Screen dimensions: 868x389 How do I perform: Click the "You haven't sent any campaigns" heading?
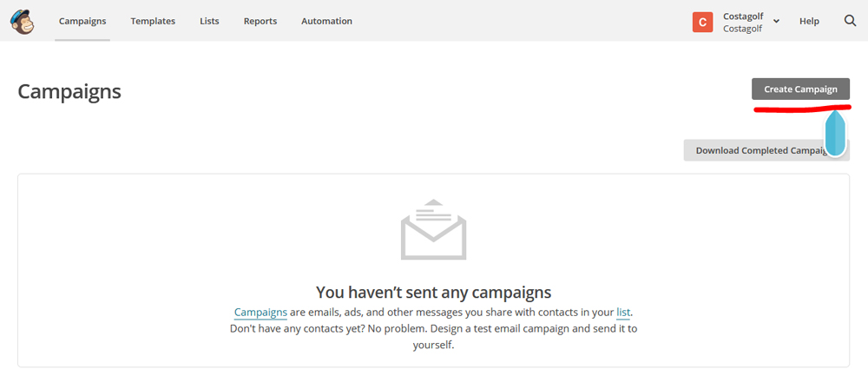433,292
